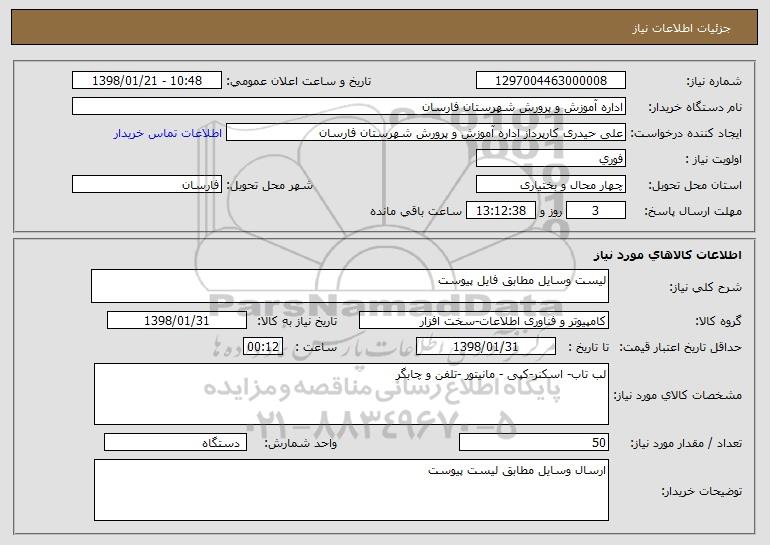The image size is (770, 545).
Task: Click the گروه کالا label
Action: click(718, 321)
